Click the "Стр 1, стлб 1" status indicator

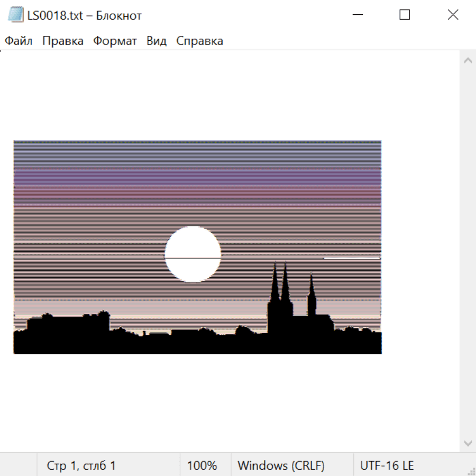point(81,465)
